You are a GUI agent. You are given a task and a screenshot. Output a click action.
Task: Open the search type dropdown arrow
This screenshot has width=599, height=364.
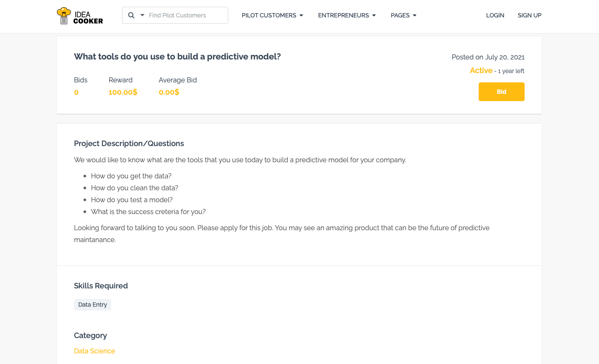142,15
